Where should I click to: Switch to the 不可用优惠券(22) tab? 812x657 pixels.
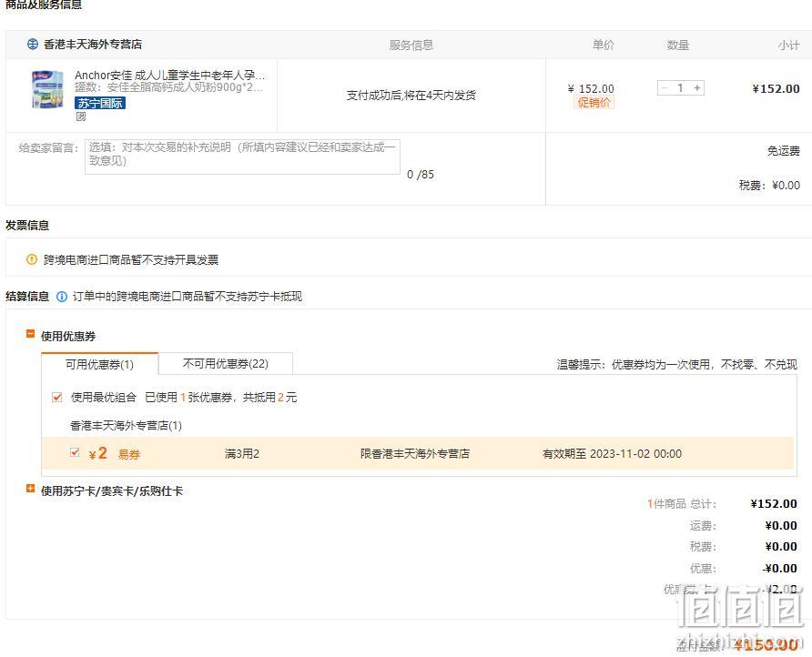tap(225, 363)
